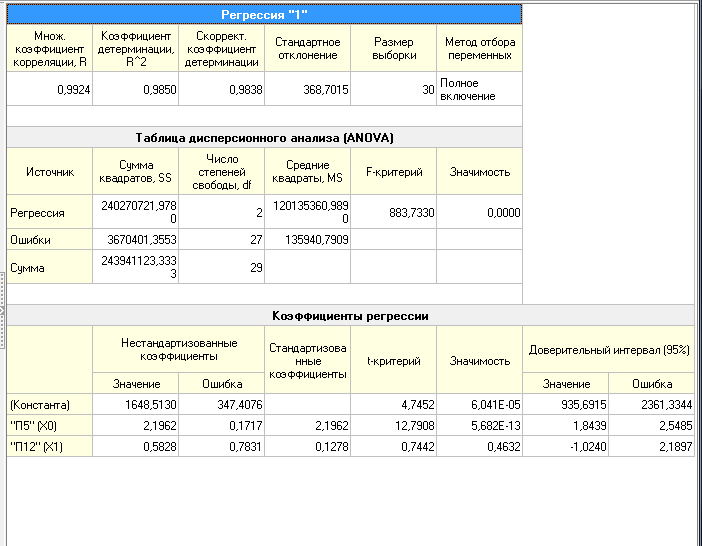702x546 pixels.
Task: Select the Доверительный интервал (95%) header
Action: point(608,350)
